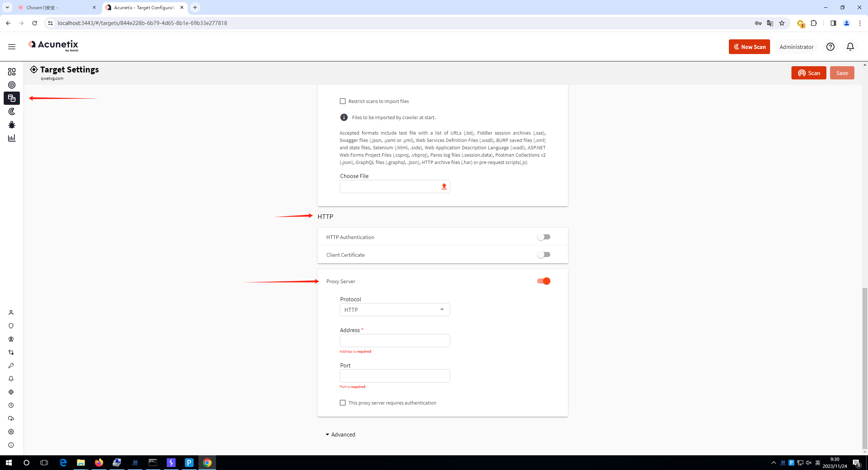This screenshot has width=868, height=470.
Task: Enable the Client Certificate toggle
Action: click(x=543, y=254)
